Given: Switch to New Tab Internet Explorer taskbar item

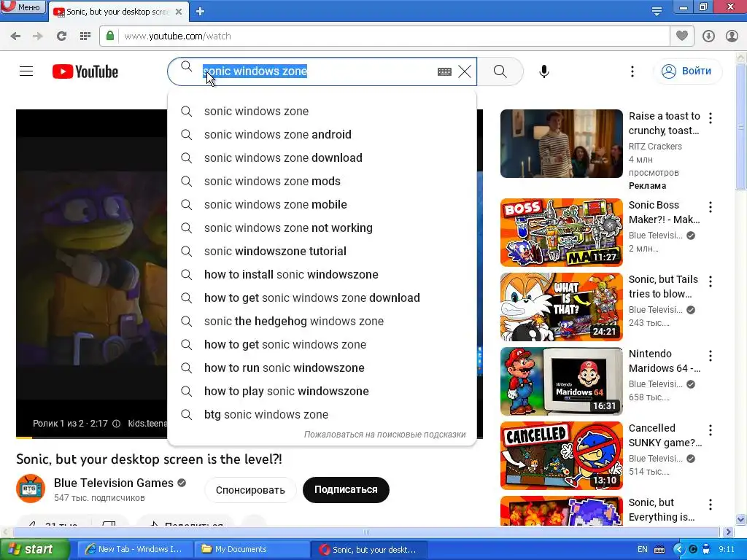Looking at the screenshot, I should 135,549.
